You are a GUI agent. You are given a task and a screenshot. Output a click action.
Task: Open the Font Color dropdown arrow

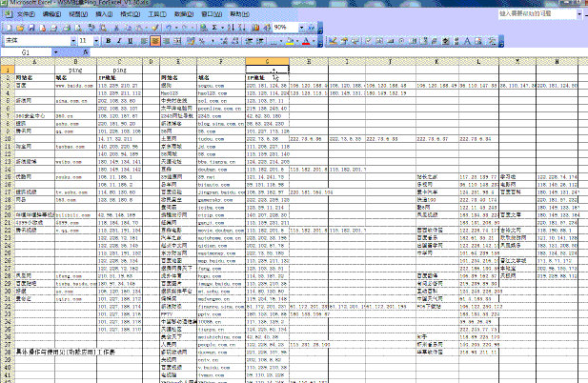click(314, 40)
